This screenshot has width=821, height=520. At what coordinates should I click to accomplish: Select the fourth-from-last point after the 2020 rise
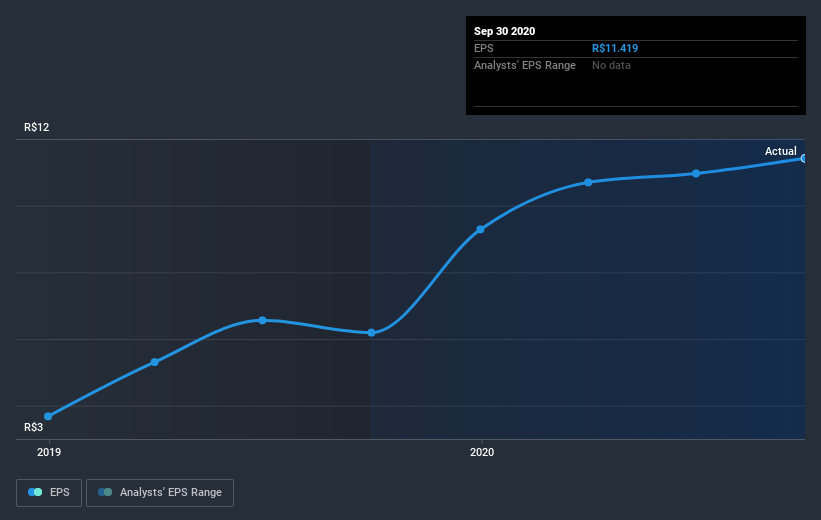pos(588,182)
